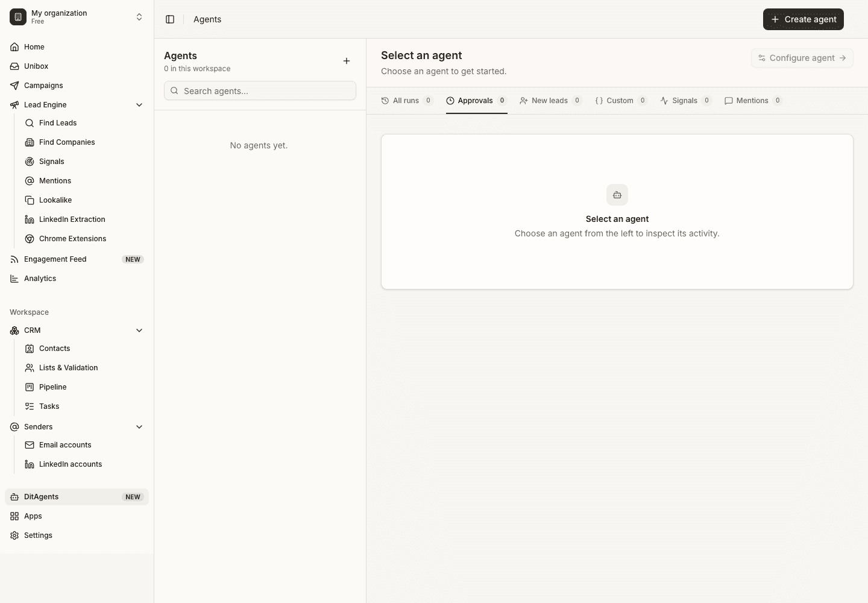Click the Search agents input field
The image size is (868, 603).
point(260,91)
